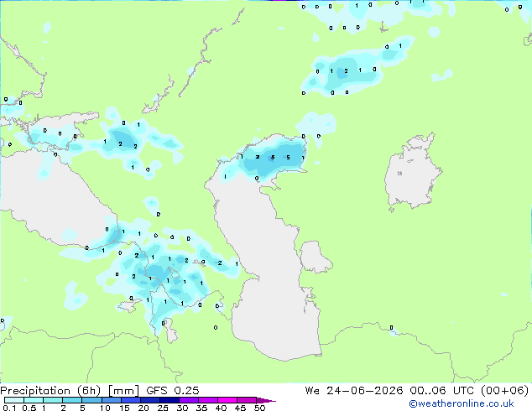This screenshot has width=532, height=411.
Task: Click the '0.1' legend scale value
Action: coord(9,408)
